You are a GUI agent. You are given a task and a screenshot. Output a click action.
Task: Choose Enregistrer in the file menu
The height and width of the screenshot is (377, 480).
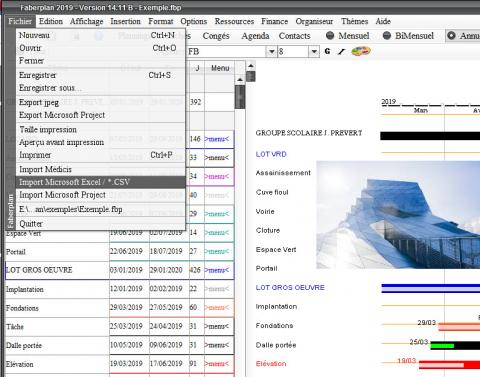pos(100,75)
